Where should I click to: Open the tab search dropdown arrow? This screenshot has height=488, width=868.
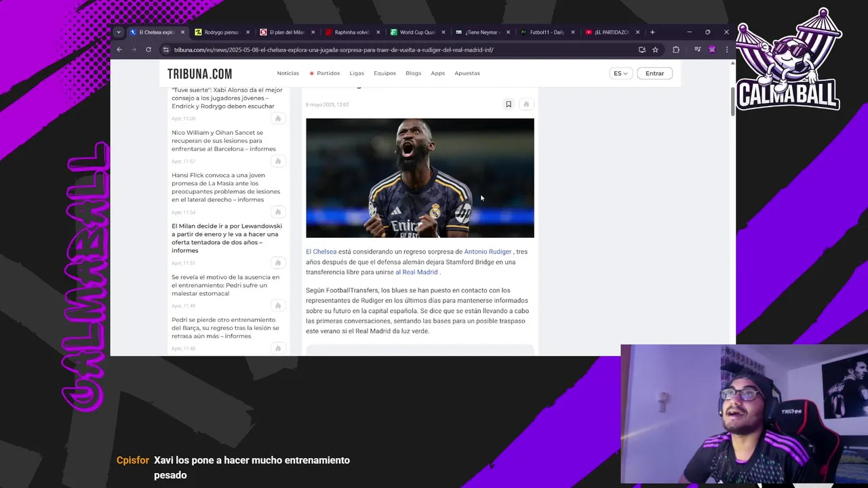pyautogui.click(x=119, y=32)
